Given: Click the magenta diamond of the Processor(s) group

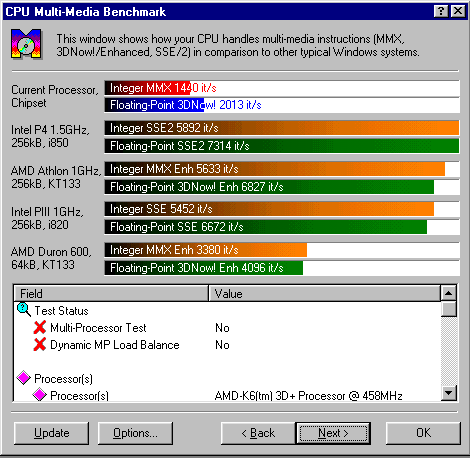Looking at the screenshot, I should (x=24, y=378).
